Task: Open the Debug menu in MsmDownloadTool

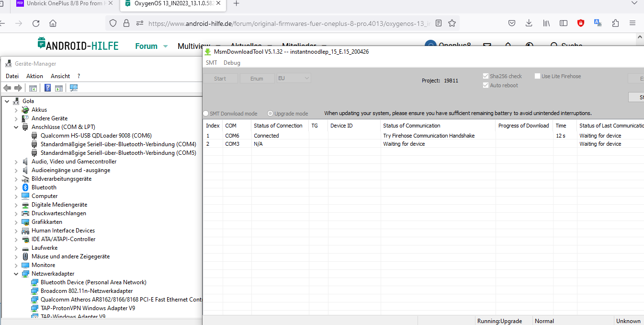Action: point(232,63)
